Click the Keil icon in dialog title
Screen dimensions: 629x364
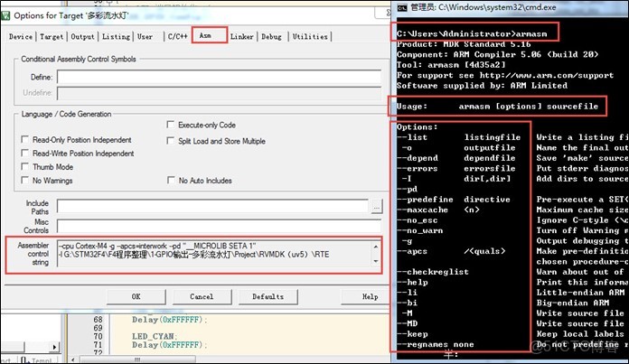pyautogui.click(x=5, y=15)
